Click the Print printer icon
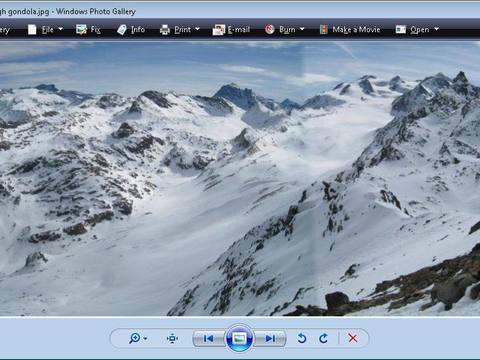This screenshot has width=480, height=360. pyautogui.click(x=165, y=30)
